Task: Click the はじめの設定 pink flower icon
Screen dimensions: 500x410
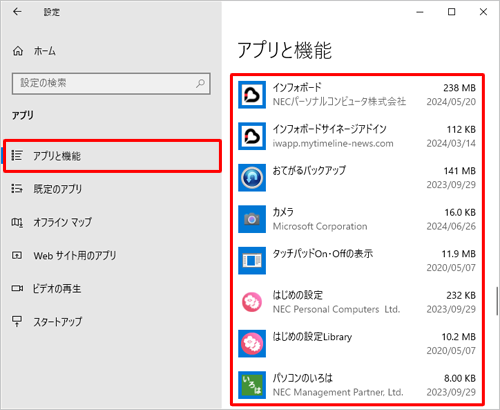Action: point(252,302)
